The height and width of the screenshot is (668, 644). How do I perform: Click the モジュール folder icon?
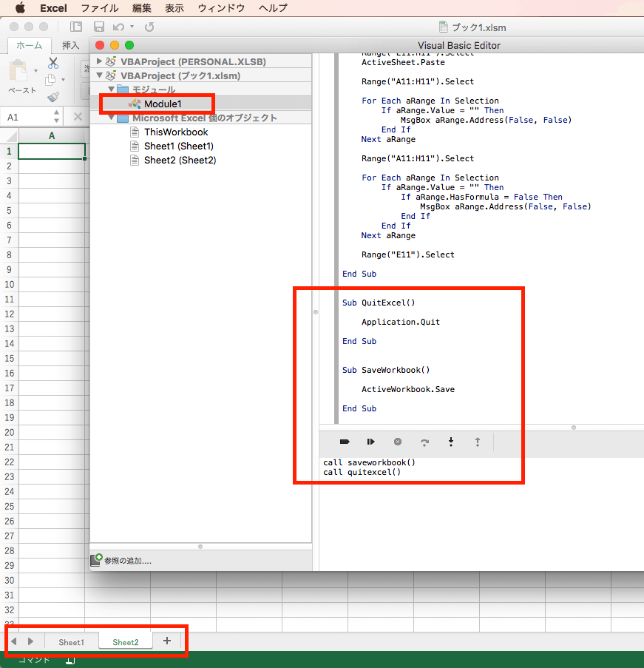coord(123,90)
